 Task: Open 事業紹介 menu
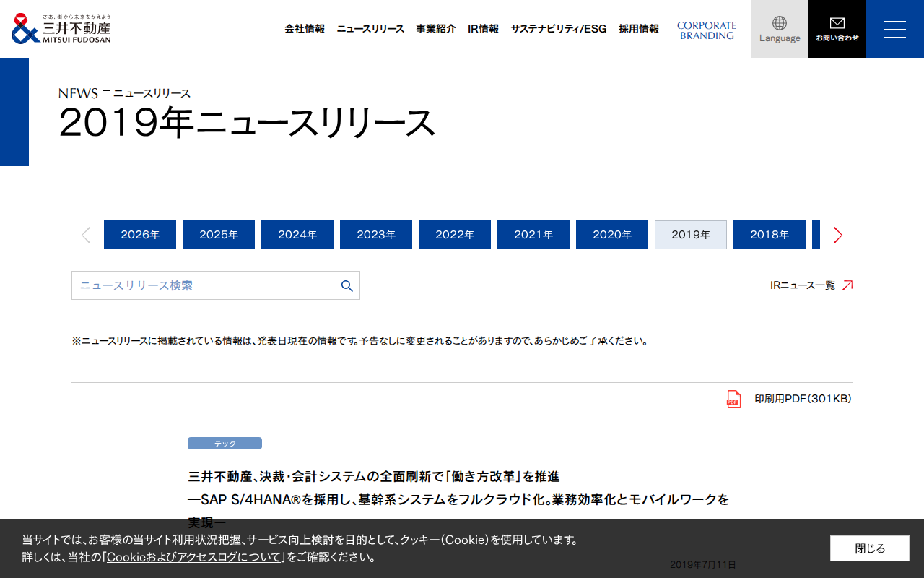tap(436, 29)
